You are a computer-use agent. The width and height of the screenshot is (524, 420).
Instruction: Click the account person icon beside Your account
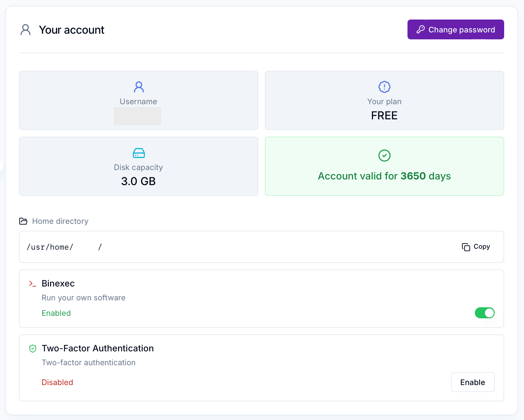[26, 30]
